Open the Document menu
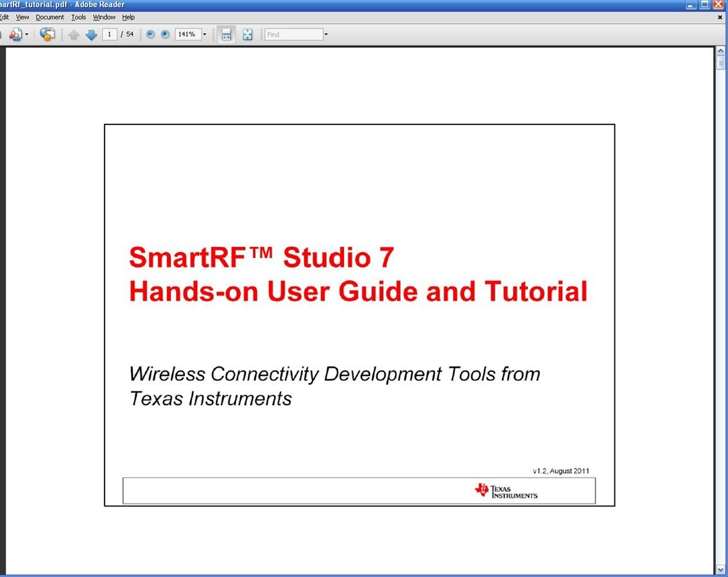The width and height of the screenshot is (728, 577). 49,17
